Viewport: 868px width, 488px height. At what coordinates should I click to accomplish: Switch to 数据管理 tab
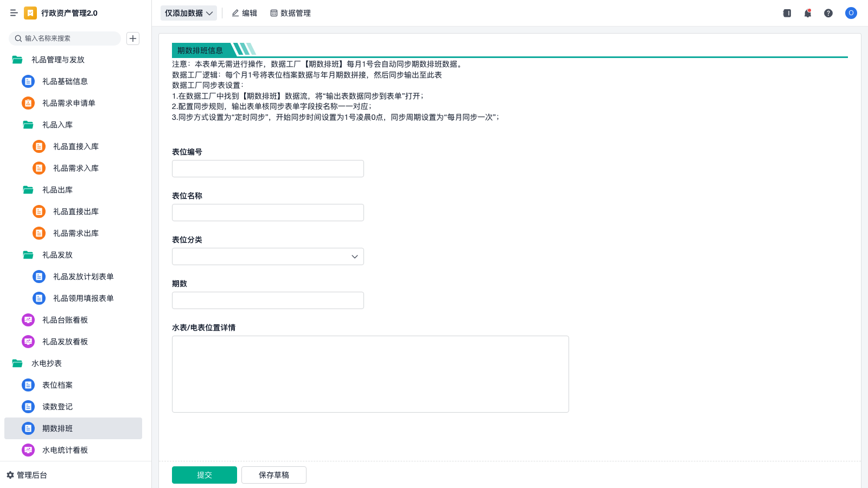point(290,13)
